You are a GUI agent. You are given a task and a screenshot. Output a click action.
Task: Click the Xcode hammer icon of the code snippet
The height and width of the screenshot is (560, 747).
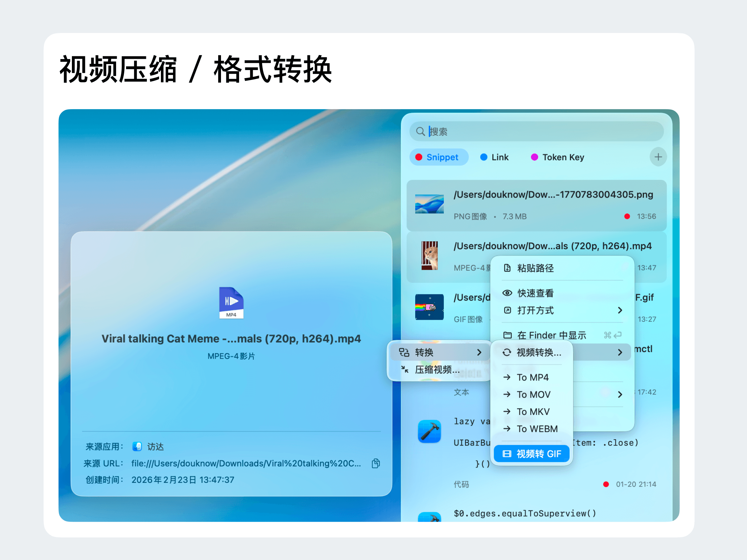(x=429, y=432)
